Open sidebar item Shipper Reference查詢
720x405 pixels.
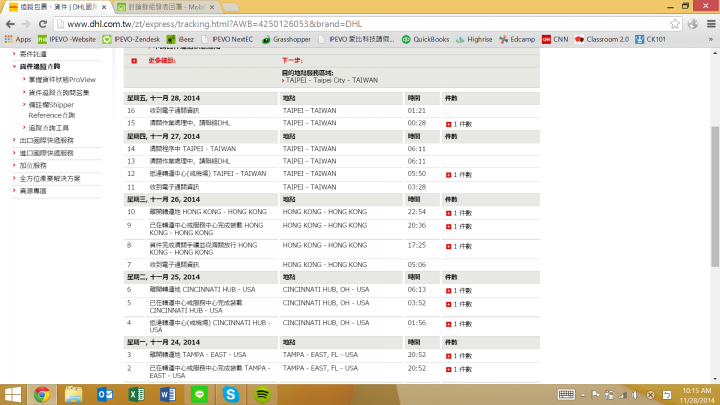coord(51,110)
